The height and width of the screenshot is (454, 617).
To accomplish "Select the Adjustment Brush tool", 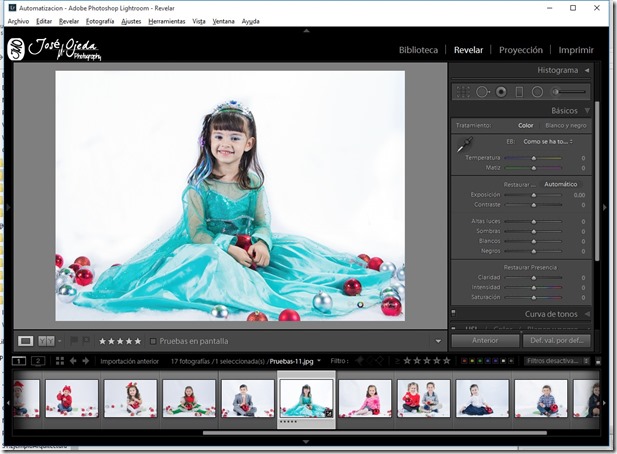I will (x=568, y=92).
